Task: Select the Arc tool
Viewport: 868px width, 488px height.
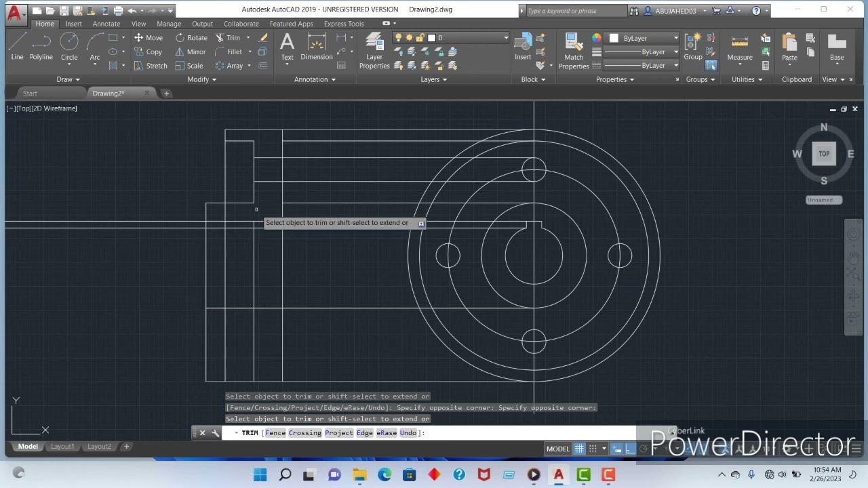Action: tap(95, 45)
